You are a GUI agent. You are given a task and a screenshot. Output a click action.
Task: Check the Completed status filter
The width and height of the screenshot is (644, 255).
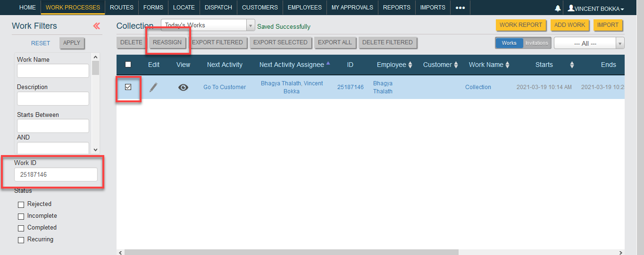[x=21, y=228]
